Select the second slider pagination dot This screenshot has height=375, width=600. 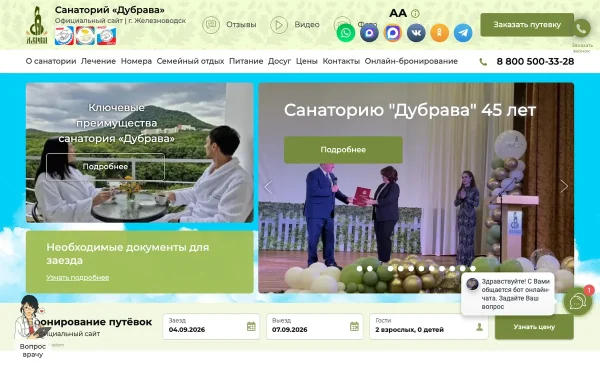click(x=370, y=269)
